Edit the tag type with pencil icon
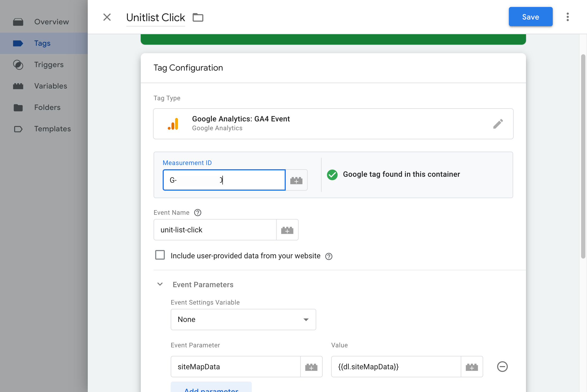587x392 pixels. [x=498, y=124]
